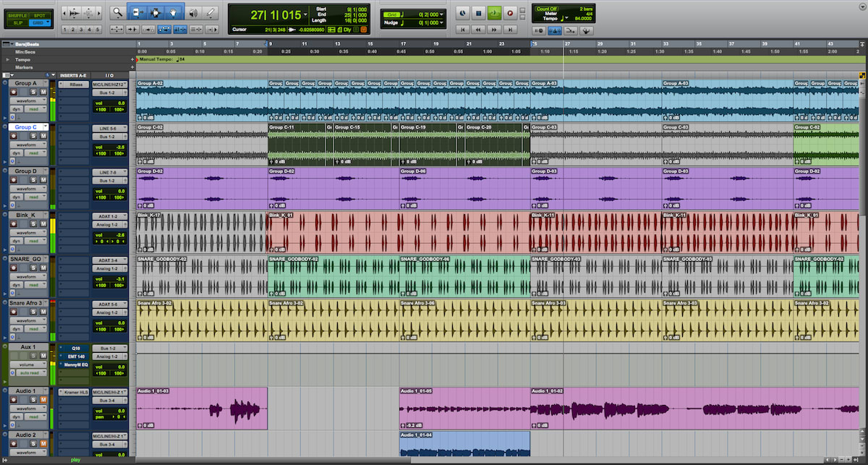
Task: Open Group A track view 'waveform' dropdown
Action: [28, 101]
